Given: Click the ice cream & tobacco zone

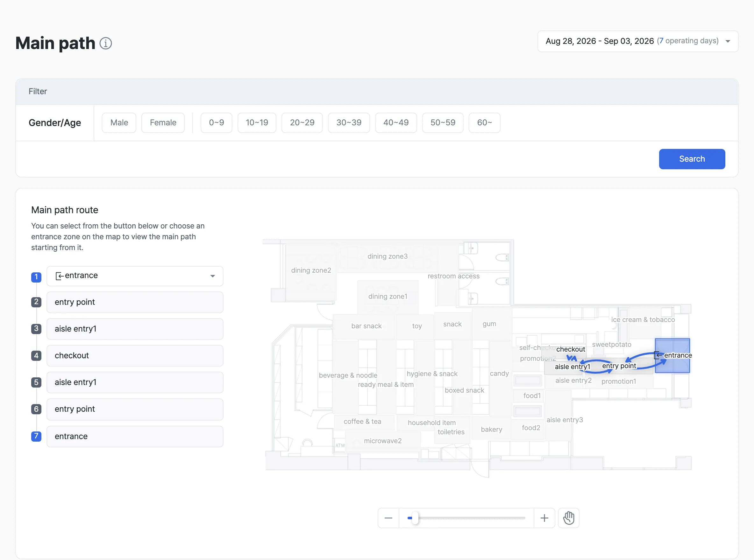Looking at the screenshot, I should pyautogui.click(x=643, y=320).
